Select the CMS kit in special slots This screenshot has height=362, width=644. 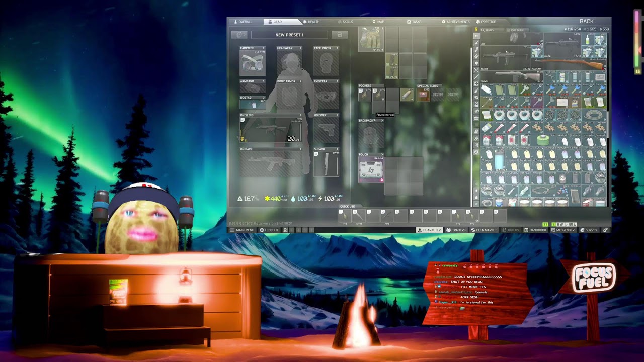423,95
